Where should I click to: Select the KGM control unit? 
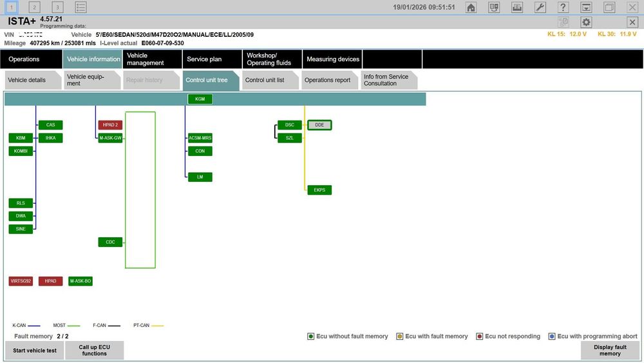coord(200,99)
